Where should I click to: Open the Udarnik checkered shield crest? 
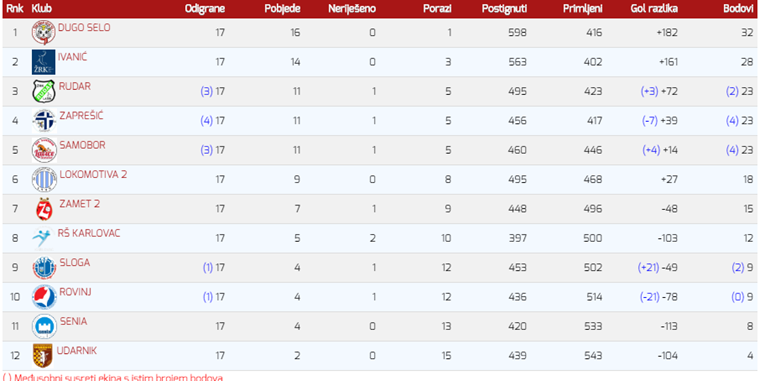coord(43,355)
